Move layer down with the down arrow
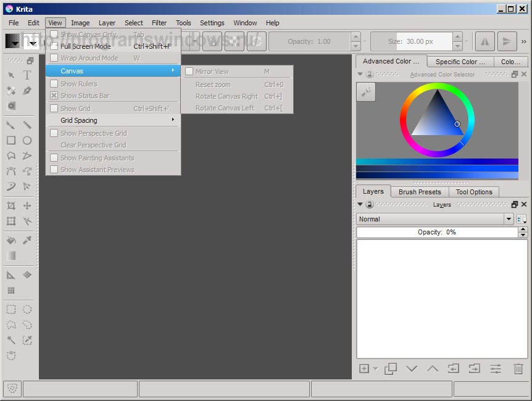 click(412, 369)
